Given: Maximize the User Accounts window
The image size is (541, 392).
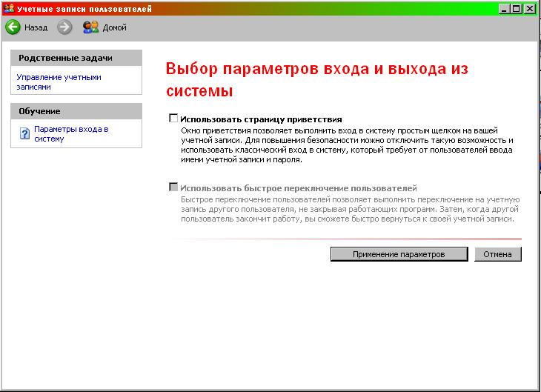Looking at the screenshot, I should click(x=517, y=8).
